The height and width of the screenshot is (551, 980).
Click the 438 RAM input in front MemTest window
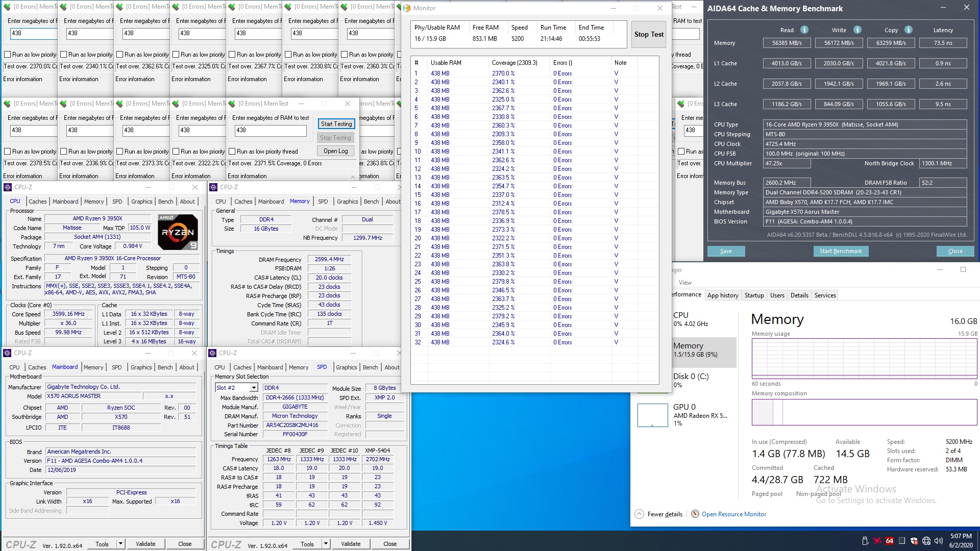[x=271, y=130]
